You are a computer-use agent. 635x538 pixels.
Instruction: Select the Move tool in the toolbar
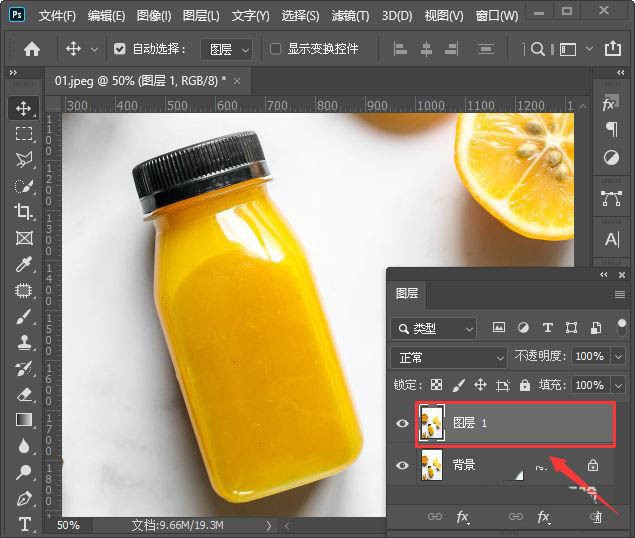pyautogui.click(x=23, y=108)
